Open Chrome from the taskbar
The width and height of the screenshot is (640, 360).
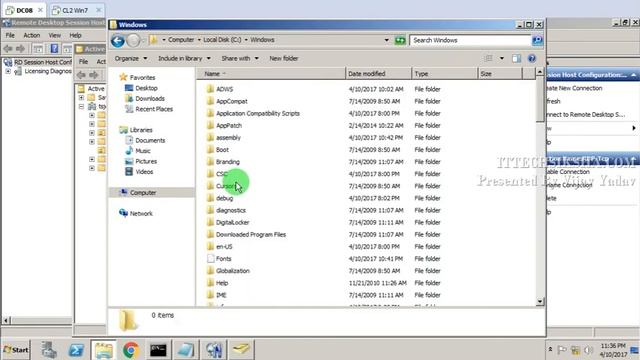(131, 350)
